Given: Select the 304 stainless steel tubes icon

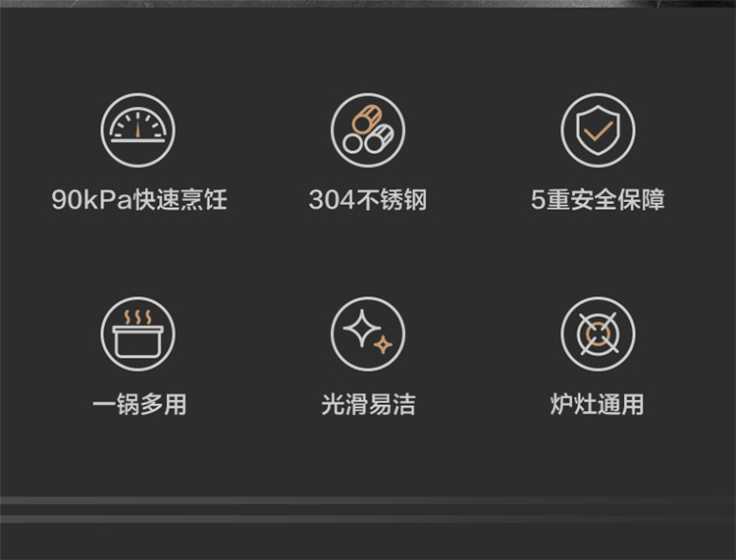Looking at the screenshot, I should pos(368,129).
